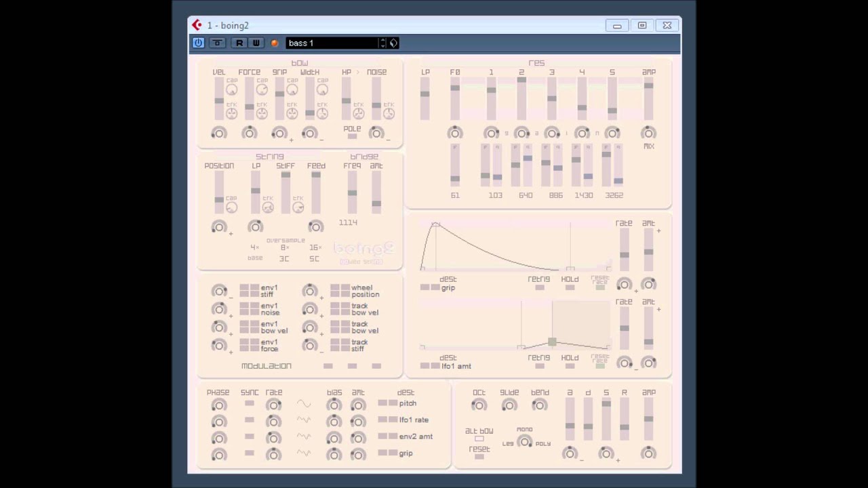Open the env1 force modulation selector
Viewport: 868px width, 488px height.
tap(259, 346)
